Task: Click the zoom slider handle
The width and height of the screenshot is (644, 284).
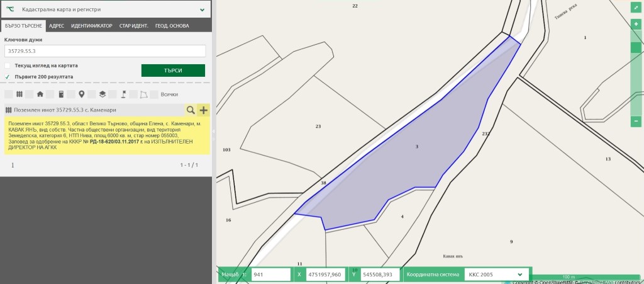Action: [x=636, y=47]
